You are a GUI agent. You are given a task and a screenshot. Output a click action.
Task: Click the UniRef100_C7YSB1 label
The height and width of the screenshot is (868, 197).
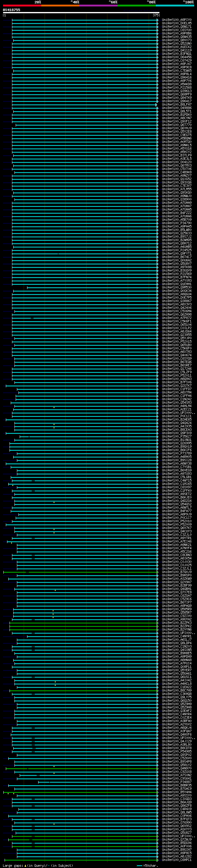(176, 467)
